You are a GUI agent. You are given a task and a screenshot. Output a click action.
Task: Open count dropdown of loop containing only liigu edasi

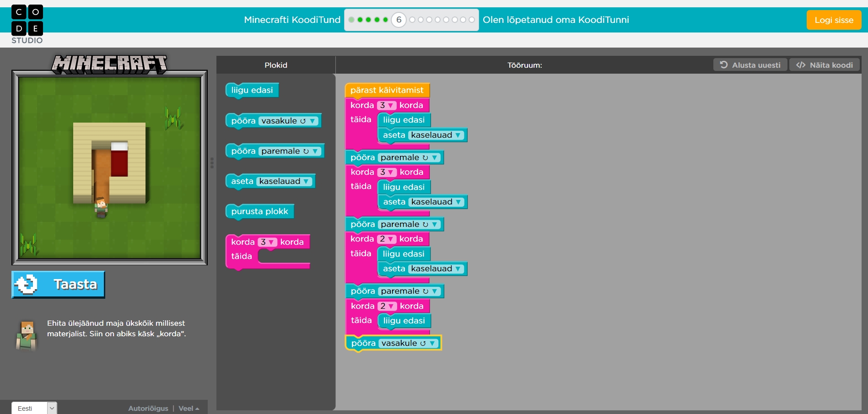pyautogui.click(x=388, y=306)
